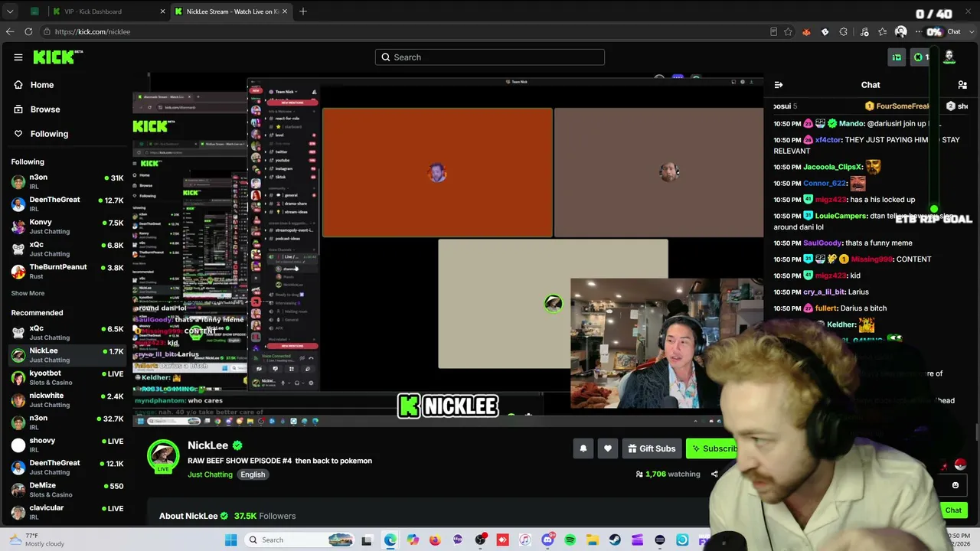Open the browser tab list dropdown
Screen dimensions: 980x551
(x=10, y=11)
